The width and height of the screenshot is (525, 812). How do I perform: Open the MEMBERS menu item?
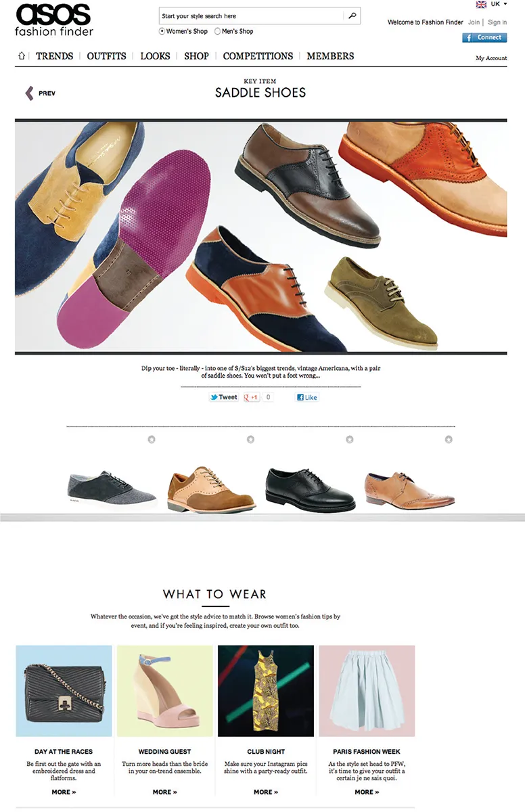(x=330, y=56)
